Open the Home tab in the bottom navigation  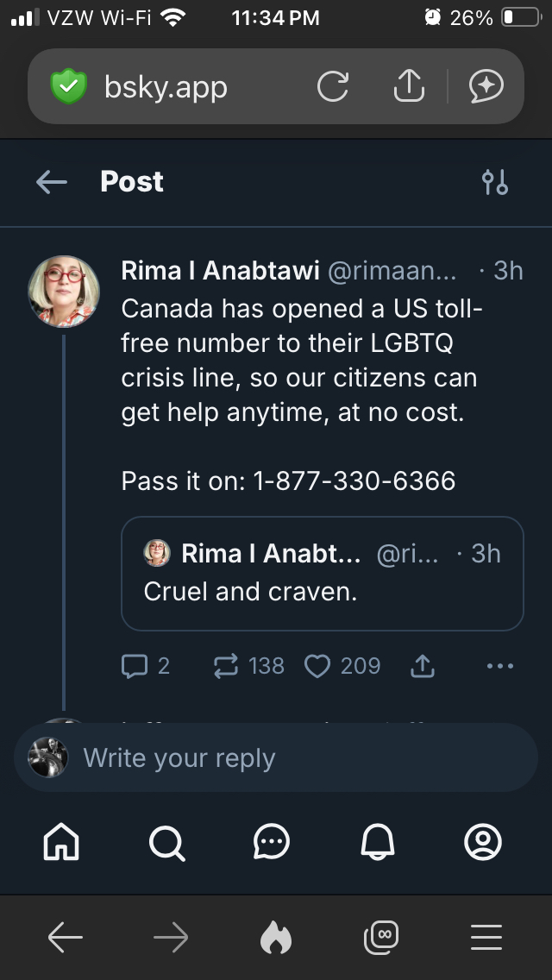[x=61, y=842]
